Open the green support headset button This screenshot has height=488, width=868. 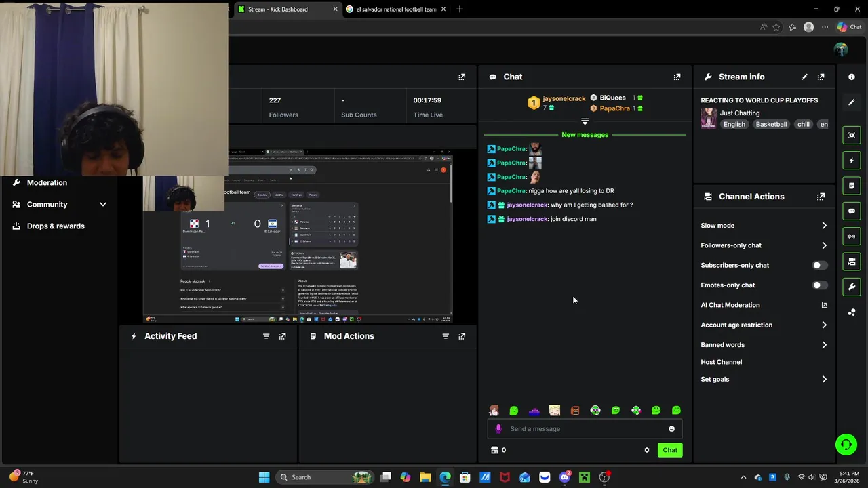846,445
